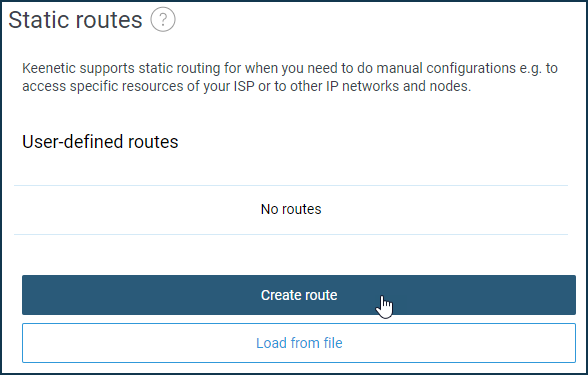
Task: Click 'manual configurations' phrase in description
Action: pyautogui.click(x=446, y=69)
